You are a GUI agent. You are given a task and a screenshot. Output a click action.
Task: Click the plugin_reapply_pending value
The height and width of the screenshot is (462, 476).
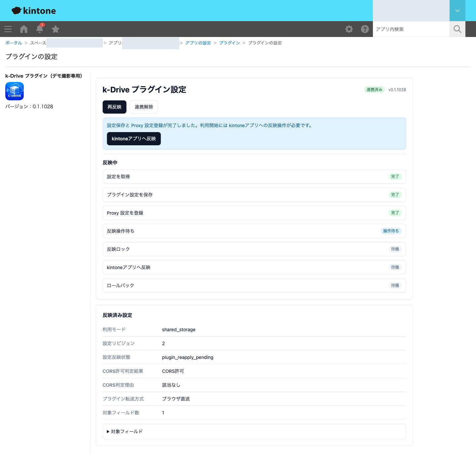[188, 357]
